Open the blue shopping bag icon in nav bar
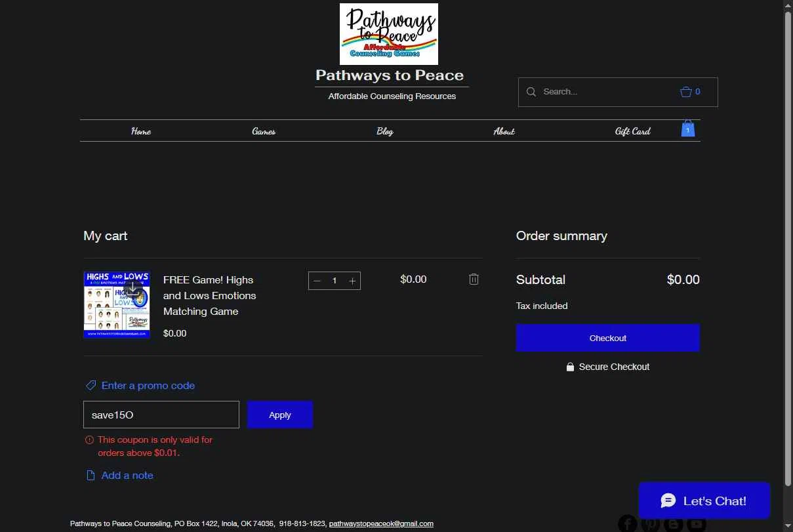Image resolution: width=793 pixels, height=532 pixels. pos(687,128)
